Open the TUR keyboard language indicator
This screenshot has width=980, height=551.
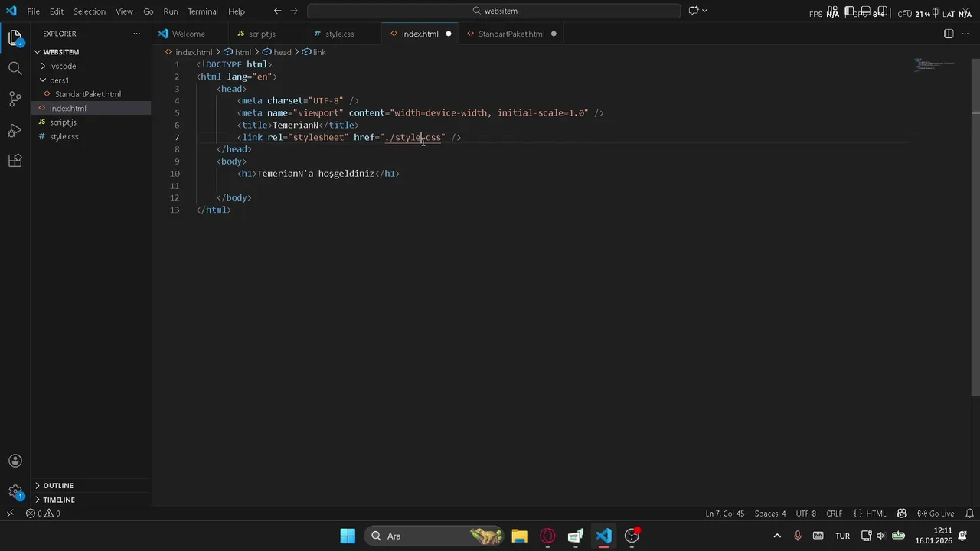(842, 536)
